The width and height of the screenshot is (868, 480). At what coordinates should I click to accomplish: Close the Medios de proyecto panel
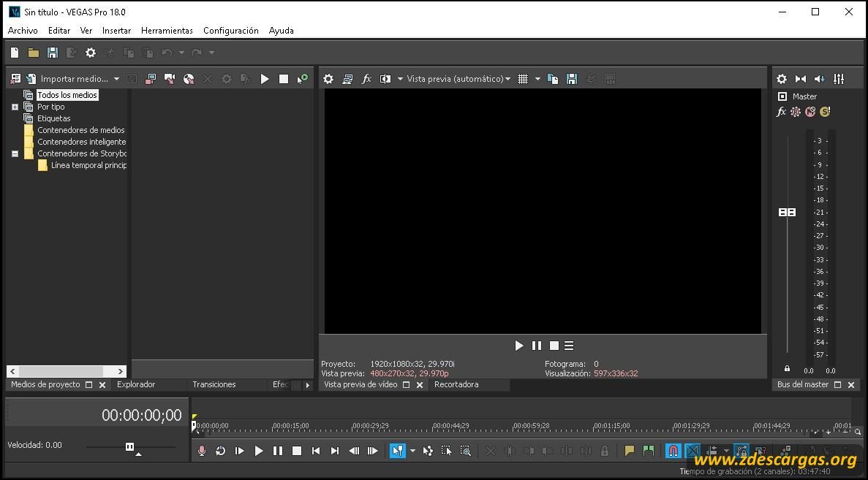(102, 385)
